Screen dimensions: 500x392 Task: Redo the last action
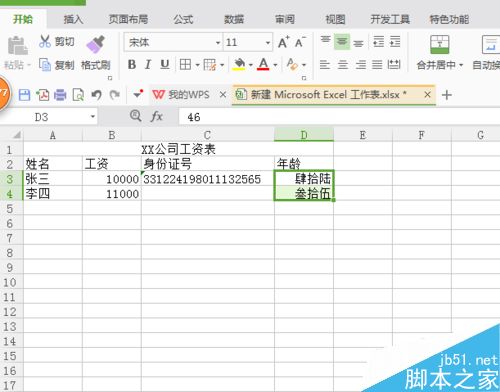click(x=115, y=95)
